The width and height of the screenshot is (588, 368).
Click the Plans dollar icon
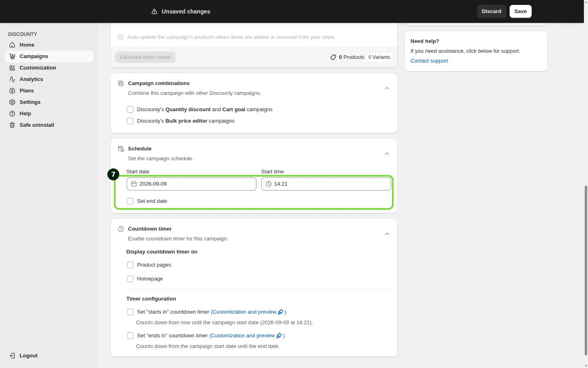12,91
